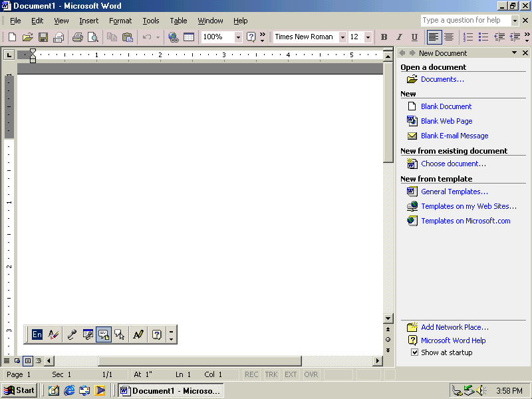Open the Table menu
The width and height of the screenshot is (532, 399).
click(178, 21)
